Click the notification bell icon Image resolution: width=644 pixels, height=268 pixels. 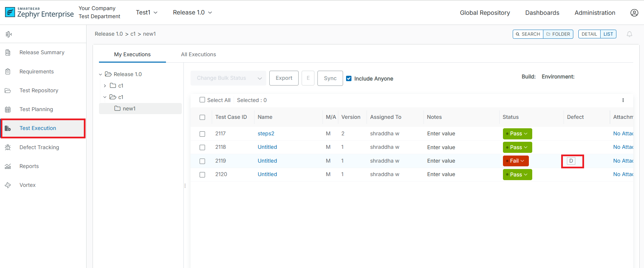coord(629,34)
